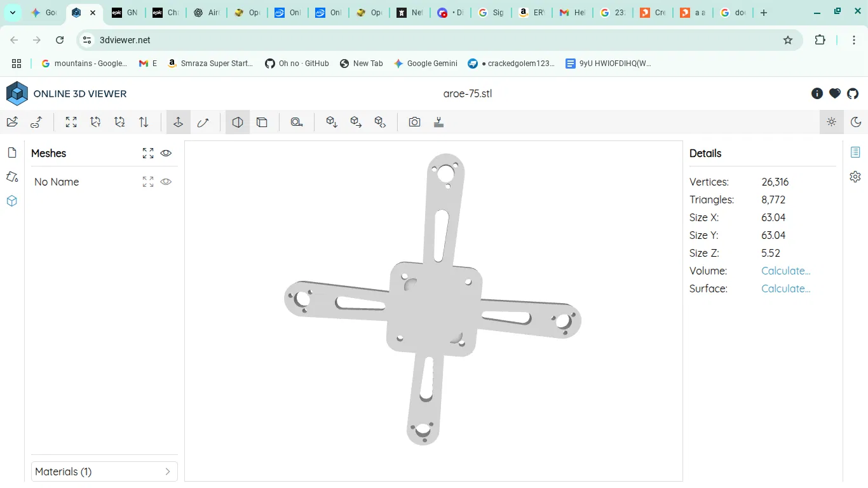Go back to the previous page

click(14, 40)
